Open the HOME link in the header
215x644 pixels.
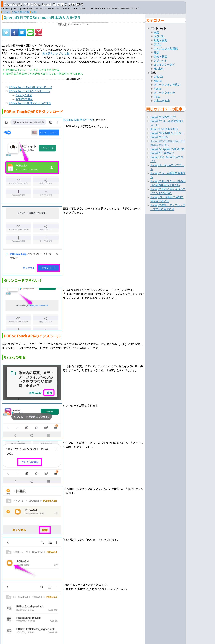click(6, 12)
